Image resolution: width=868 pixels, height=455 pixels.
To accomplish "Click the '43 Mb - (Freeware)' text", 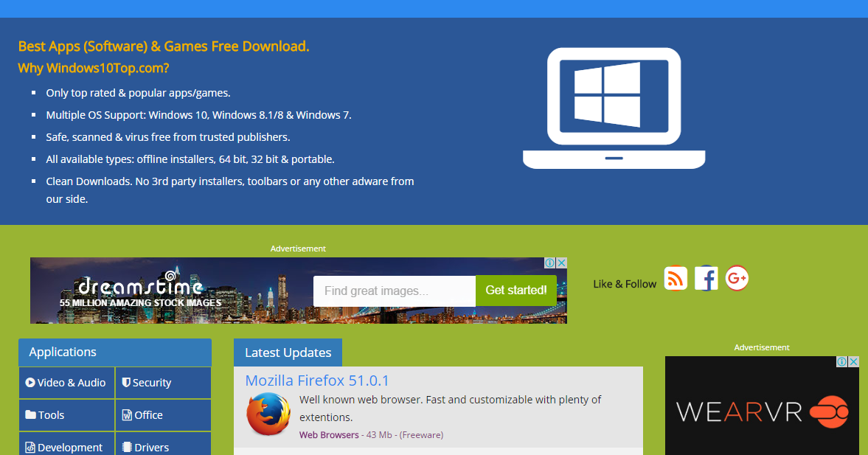I will point(405,435).
